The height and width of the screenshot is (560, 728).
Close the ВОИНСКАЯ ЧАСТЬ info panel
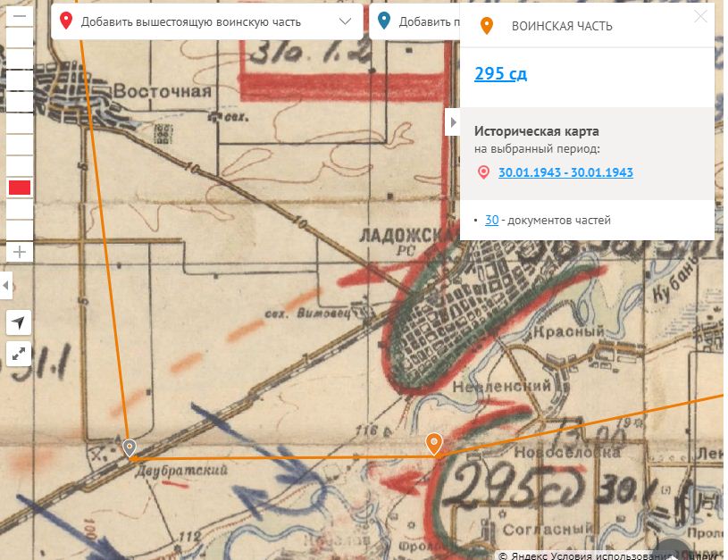point(700,17)
